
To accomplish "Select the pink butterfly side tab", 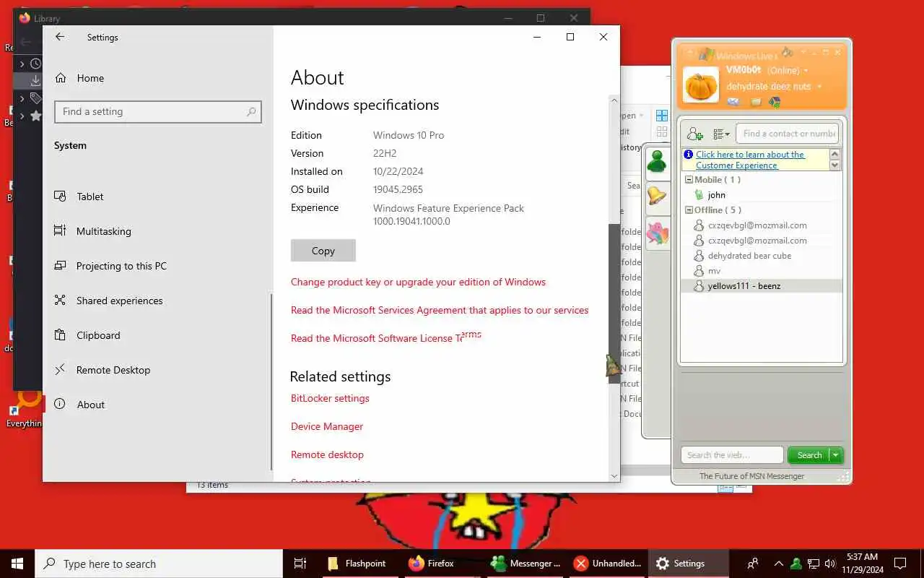I will click(657, 233).
